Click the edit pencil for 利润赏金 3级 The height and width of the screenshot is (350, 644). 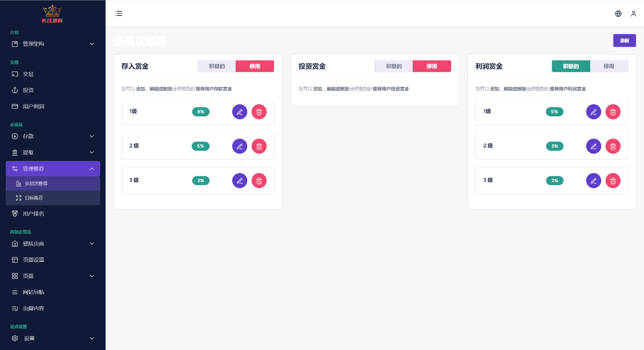[x=594, y=181]
